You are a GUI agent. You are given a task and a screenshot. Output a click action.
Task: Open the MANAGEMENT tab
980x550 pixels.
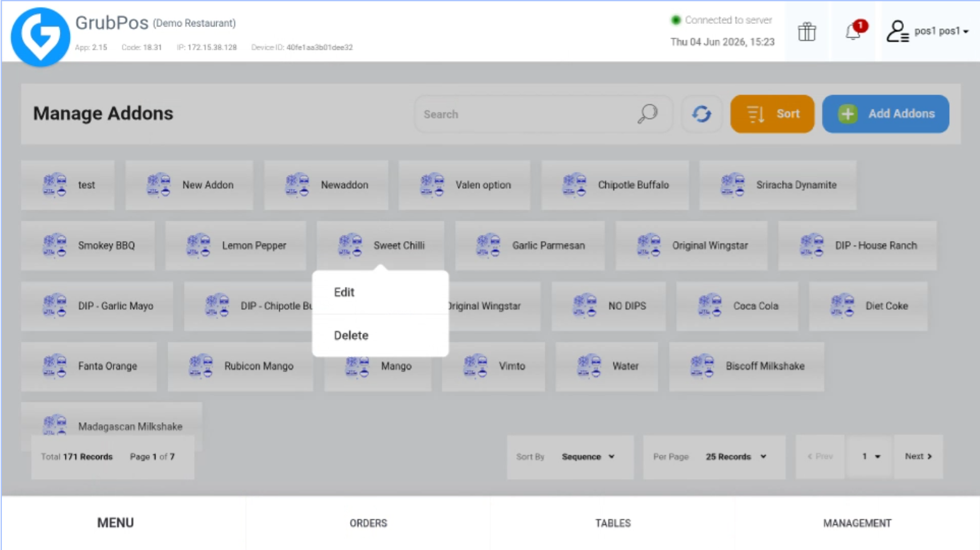pos(857,523)
